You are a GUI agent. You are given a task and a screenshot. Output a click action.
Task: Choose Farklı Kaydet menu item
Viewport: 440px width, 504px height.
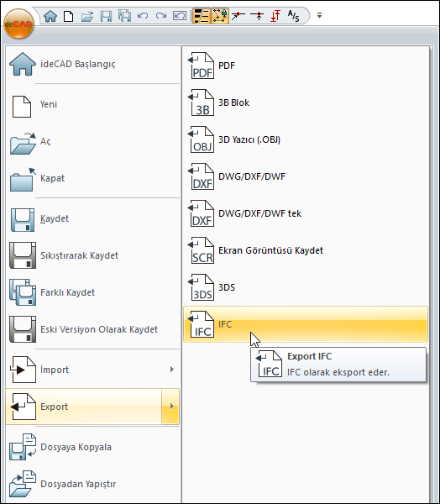(x=92, y=293)
